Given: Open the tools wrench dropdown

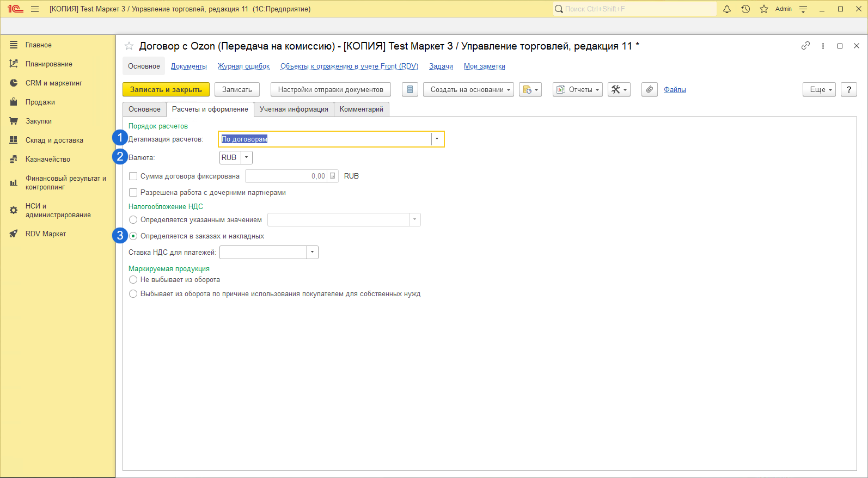Looking at the screenshot, I should 619,89.
